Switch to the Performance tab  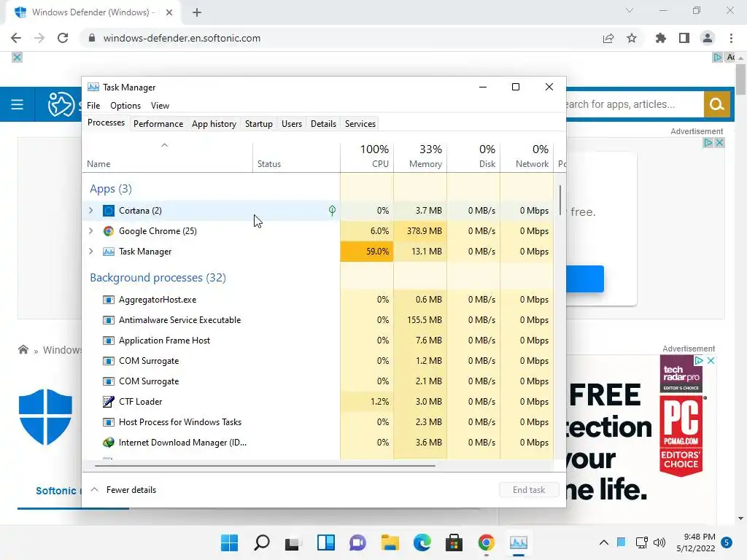[158, 124]
